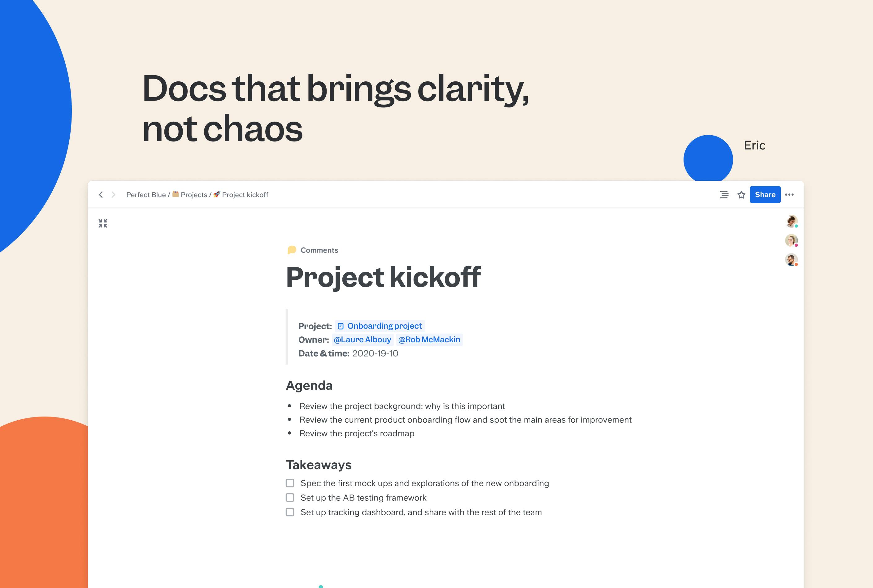This screenshot has height=588, width=873.
Task: Check 'Spec the first mock ups' checkbox
Action: pyautogui.click(x=290, y=483)
